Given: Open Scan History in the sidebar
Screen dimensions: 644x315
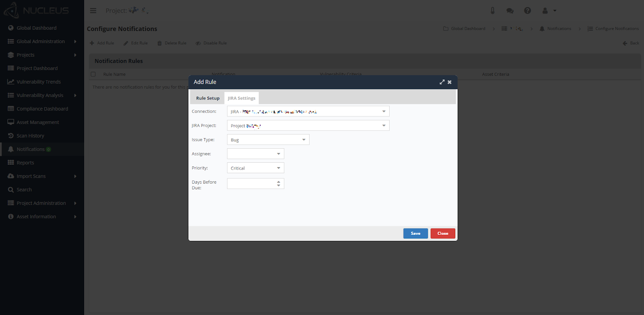Looking at the screenshot, I should [30, 136].
